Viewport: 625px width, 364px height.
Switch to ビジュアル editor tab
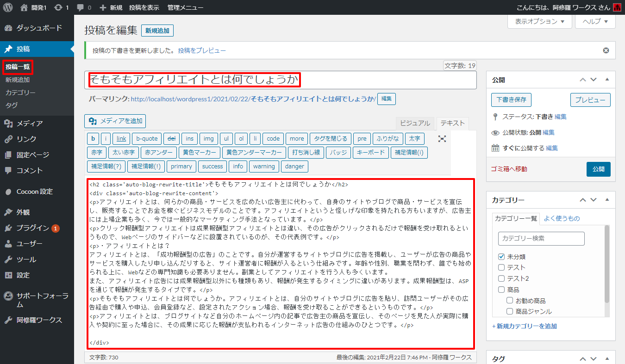(x=415, y=123)
